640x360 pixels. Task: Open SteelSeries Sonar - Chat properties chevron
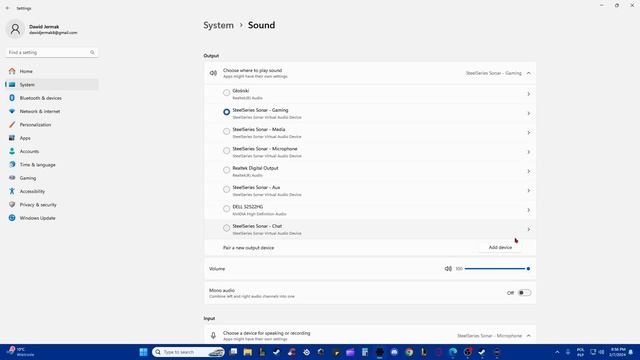coord(529,229)
